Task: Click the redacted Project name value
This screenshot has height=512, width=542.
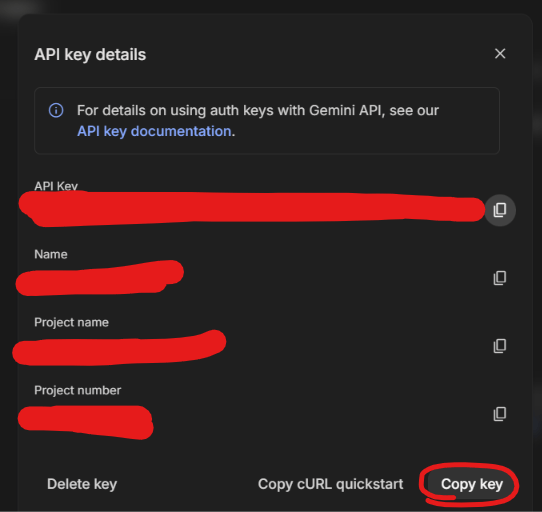Action: [x=120, y=348]
